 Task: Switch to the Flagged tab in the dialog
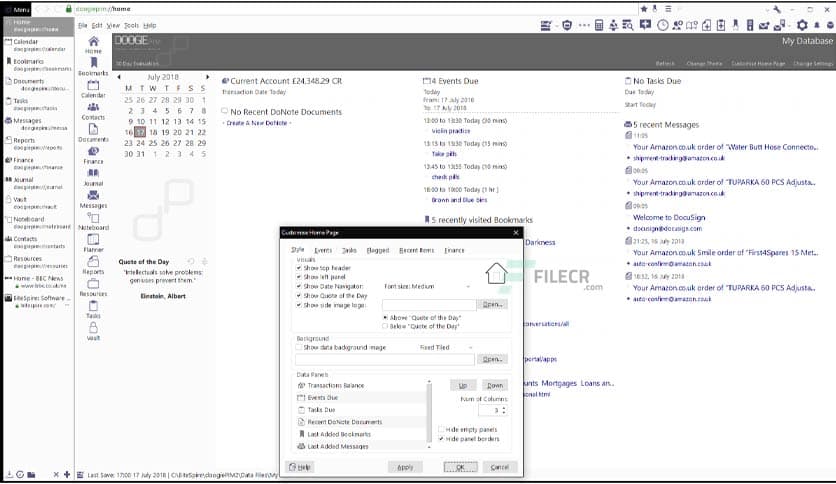tap(378, 250)
